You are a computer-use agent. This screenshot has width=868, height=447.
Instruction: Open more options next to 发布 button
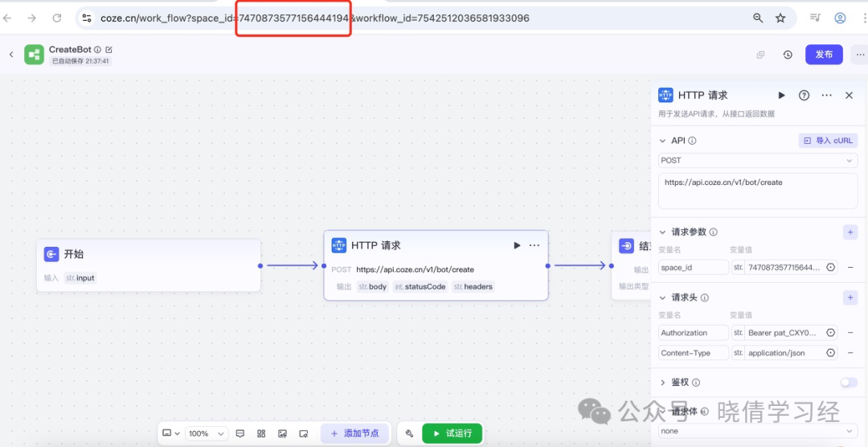[x=860, y=55]
